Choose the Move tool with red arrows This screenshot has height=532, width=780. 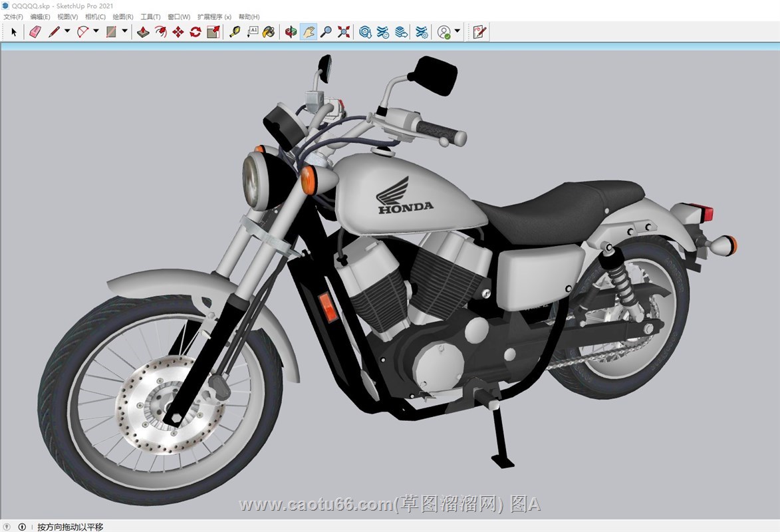click(178, 31)
